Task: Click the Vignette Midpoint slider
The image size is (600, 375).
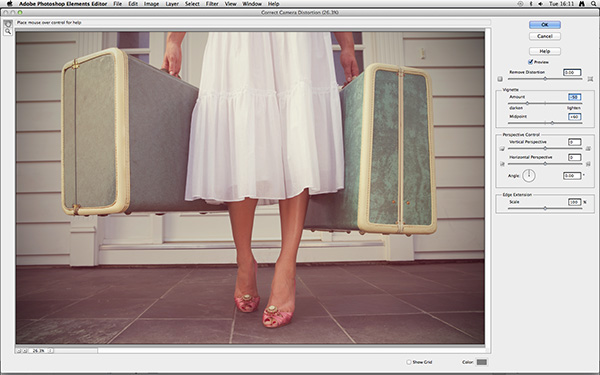Action: pyautogui.click(x=545, y=123)
